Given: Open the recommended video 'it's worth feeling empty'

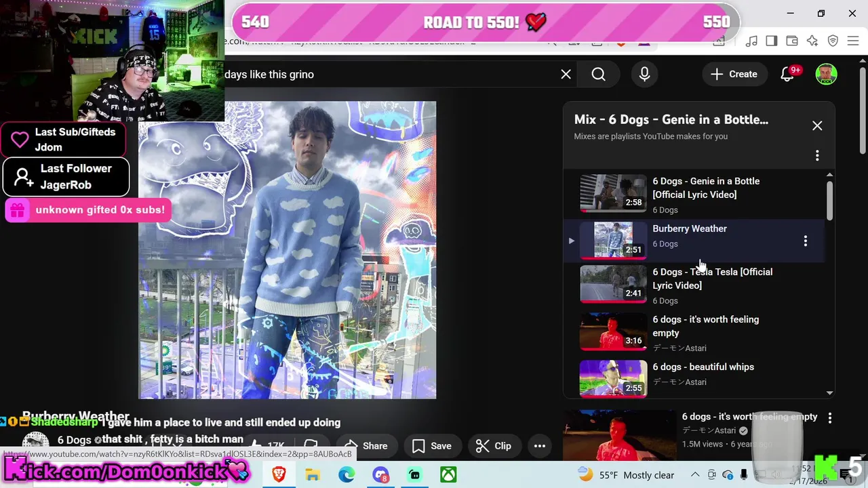Looking at the screenshot, I should pyautogui.click(x=749, y=416).
